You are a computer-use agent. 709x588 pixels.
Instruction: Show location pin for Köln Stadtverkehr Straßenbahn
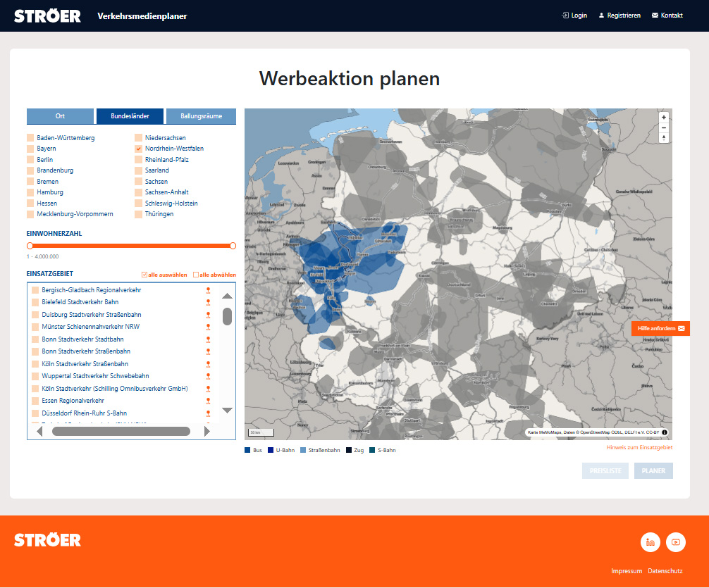click(x=209, y=364)
